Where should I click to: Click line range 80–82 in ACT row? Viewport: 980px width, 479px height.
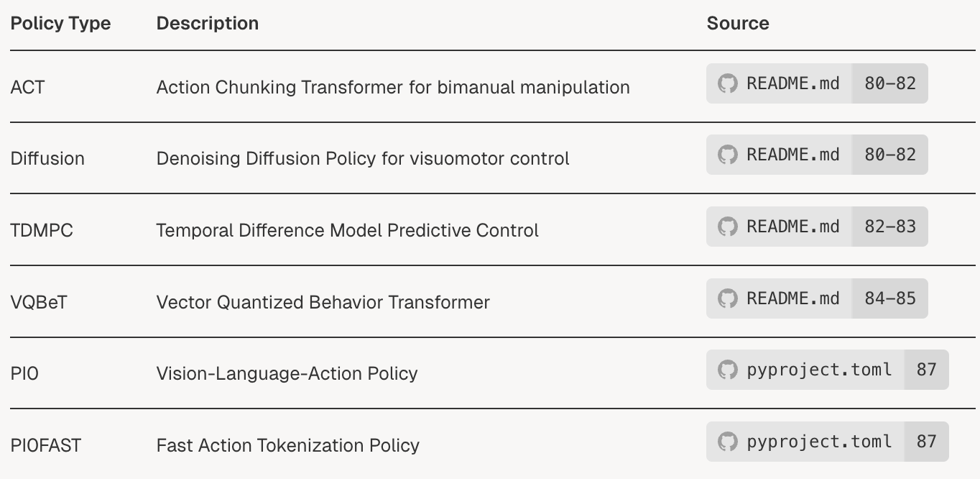coord(890,83)
